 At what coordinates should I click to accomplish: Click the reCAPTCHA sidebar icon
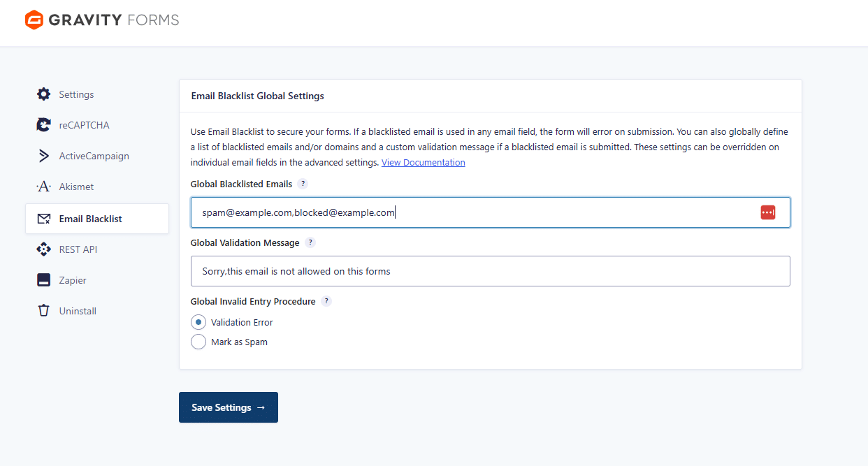pyautogui.click(x=43, y=125)
